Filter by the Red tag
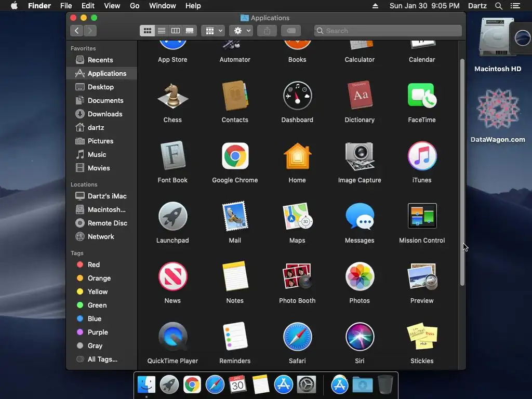Screen dimensions: 532x399 point(102,264)
